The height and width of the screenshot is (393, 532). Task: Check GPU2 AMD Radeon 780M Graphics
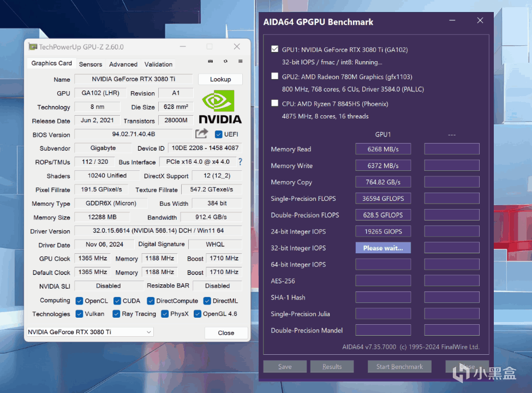coord(275,76)
